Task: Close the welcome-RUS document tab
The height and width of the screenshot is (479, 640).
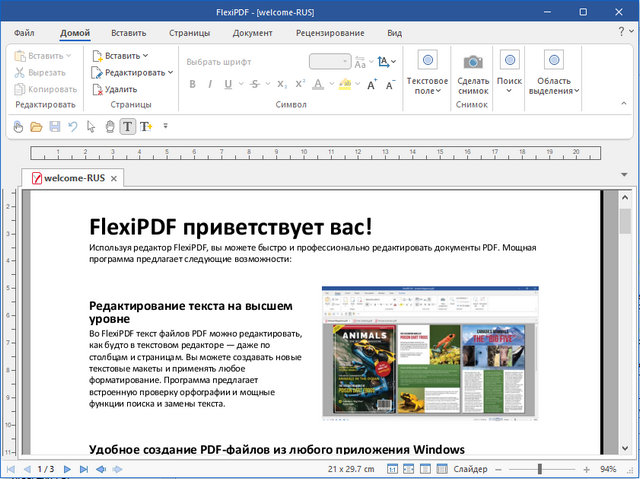Action: click(114, 179)
